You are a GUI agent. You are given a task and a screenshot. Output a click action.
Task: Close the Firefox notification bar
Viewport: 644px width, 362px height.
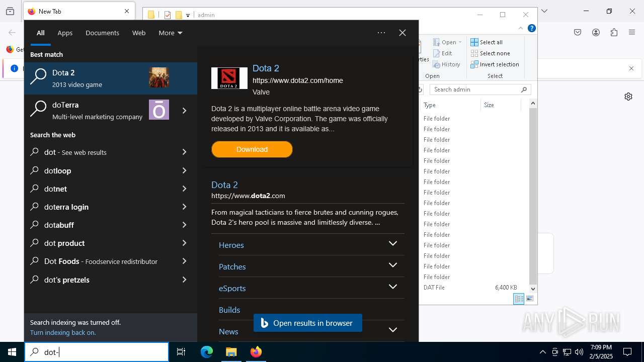pos(631,68)
